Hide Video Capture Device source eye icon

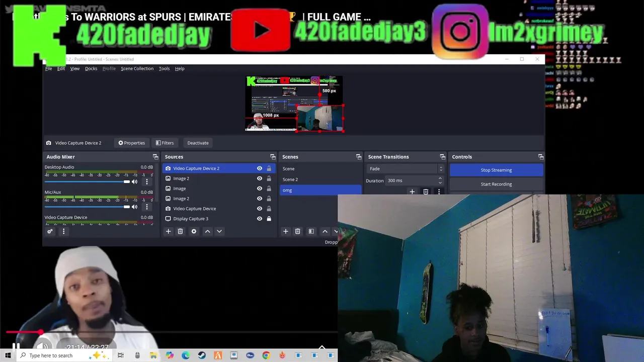click(x=260, y=209)
